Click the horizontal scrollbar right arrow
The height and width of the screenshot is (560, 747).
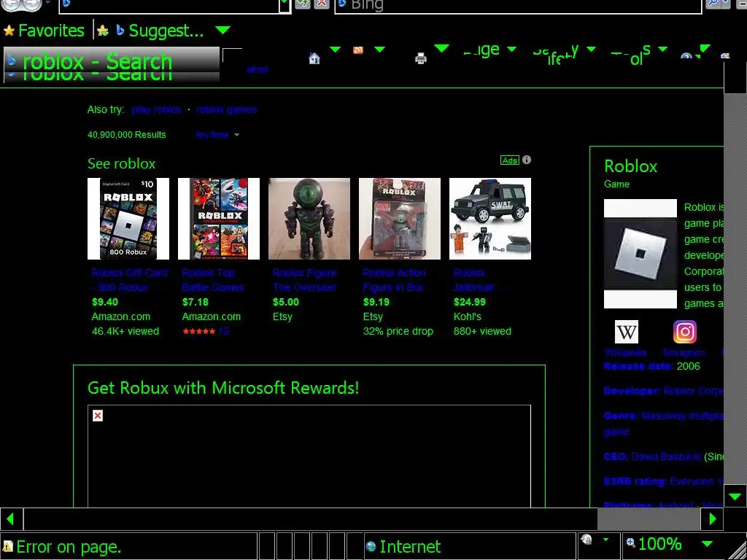click(x=713, y=518)
